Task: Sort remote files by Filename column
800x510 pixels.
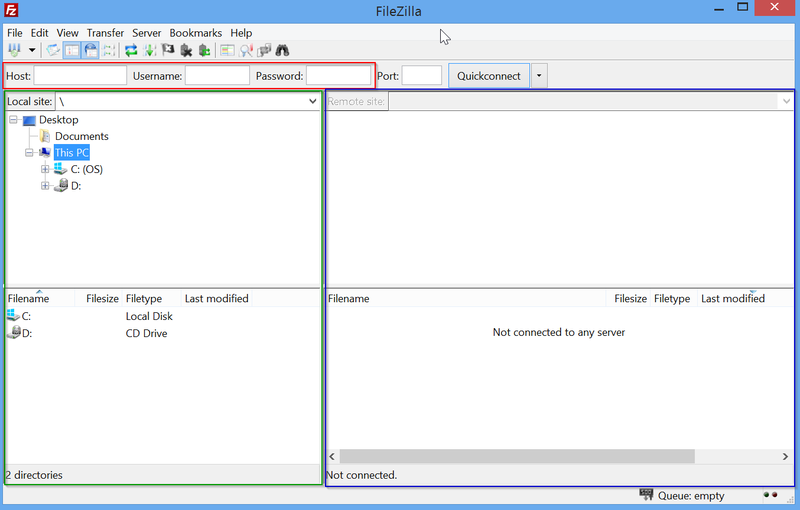Action: pyautogui.click(x=348, y=298)
